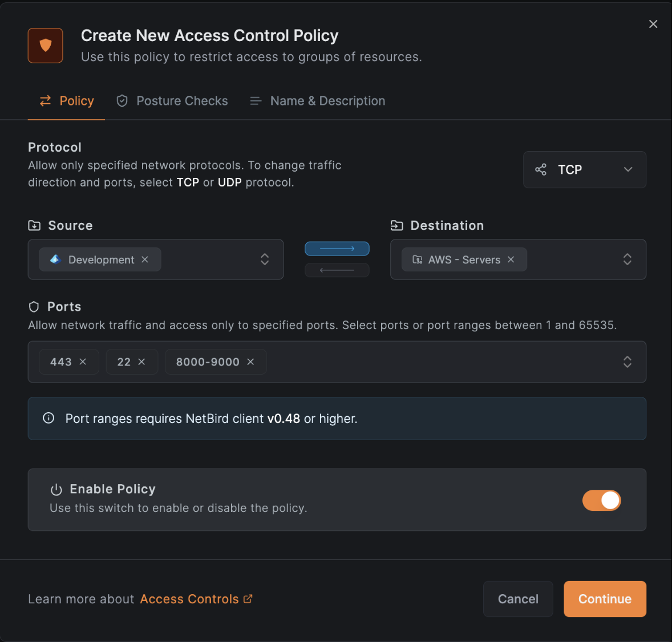Toggle source-to-destination right arrow direction

click(x=337, y=249)
